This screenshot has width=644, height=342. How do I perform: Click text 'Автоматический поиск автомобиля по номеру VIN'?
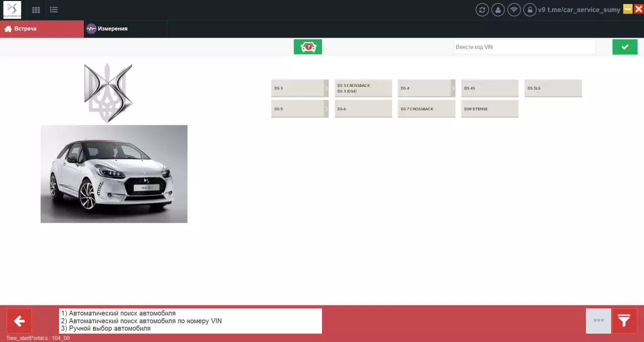[x=146, y=321]
